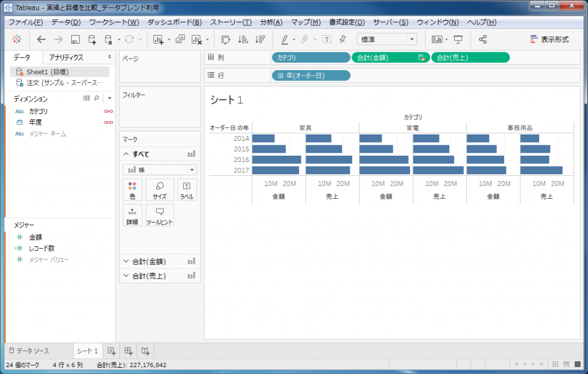Click the Undo back arrow icon
588x374 pixels.
(x=41, y=40)
